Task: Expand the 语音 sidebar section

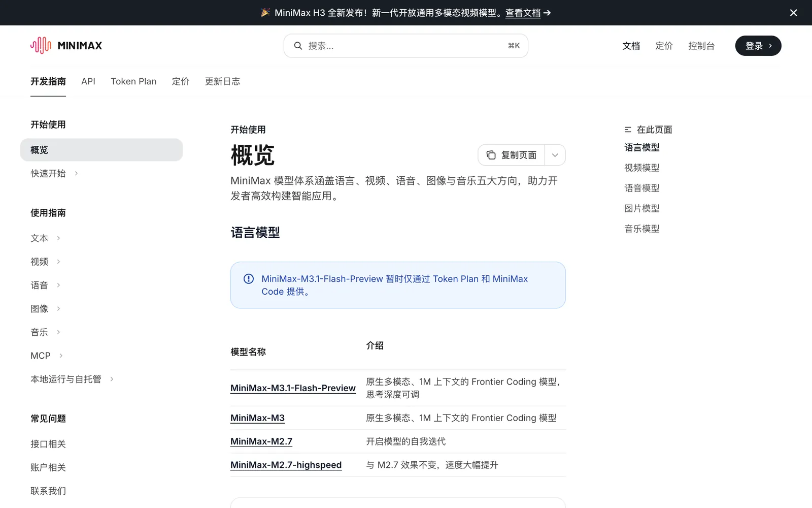Action: click(x=45, y=285)
